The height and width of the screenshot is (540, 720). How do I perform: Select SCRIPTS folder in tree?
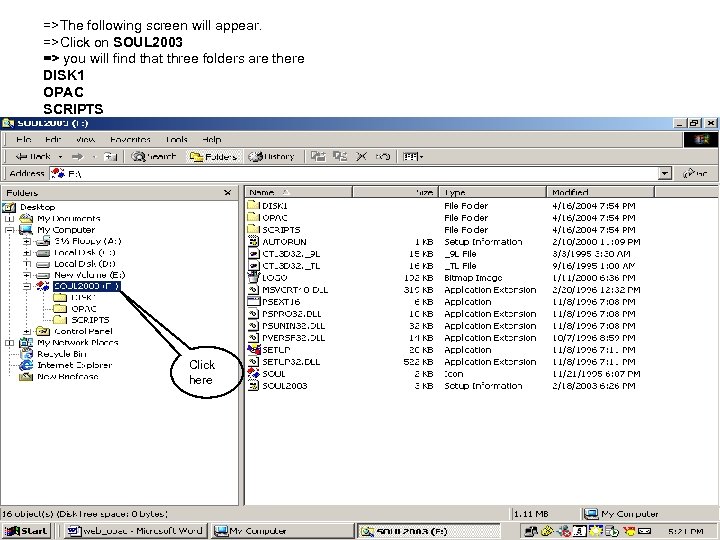(x=90, y=320)
